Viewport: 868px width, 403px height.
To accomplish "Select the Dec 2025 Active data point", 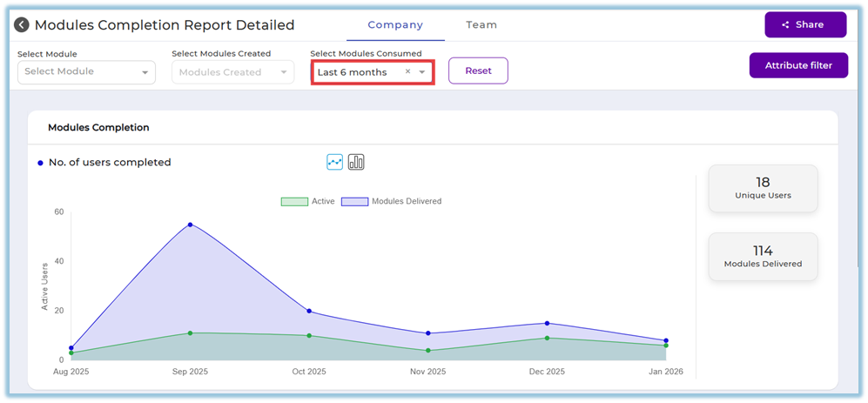I will 547,338.
